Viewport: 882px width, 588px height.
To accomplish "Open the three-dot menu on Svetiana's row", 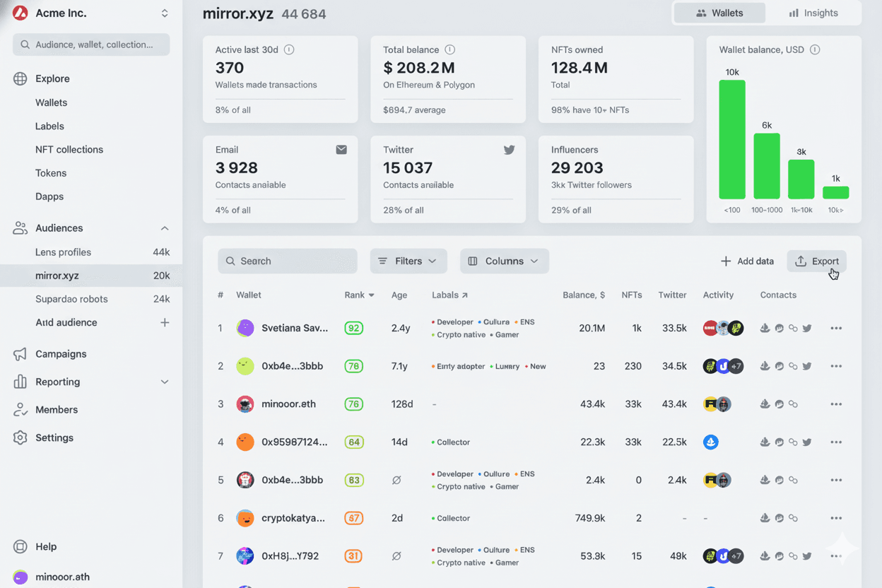I will 836,328.
